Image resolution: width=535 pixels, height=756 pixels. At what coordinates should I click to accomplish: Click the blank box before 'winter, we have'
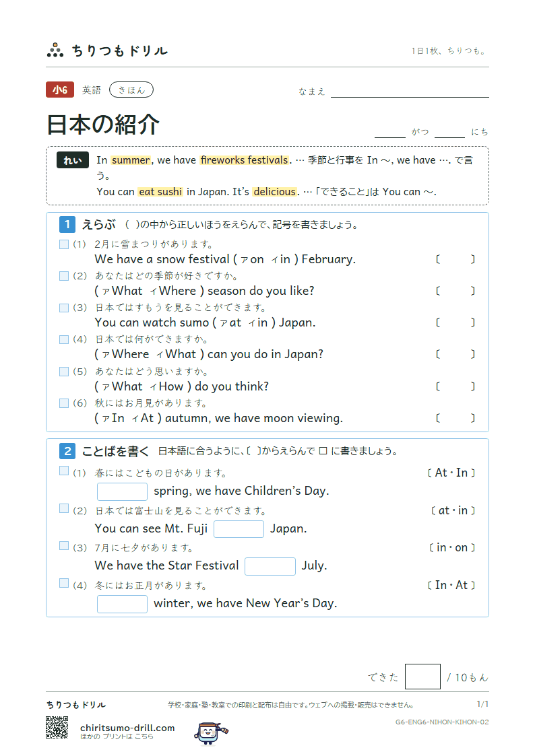click(x=122, y=604)
